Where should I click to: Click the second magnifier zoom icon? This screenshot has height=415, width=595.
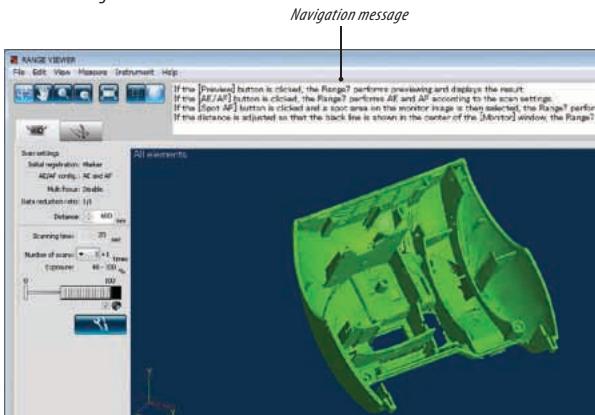coord(83,93)
